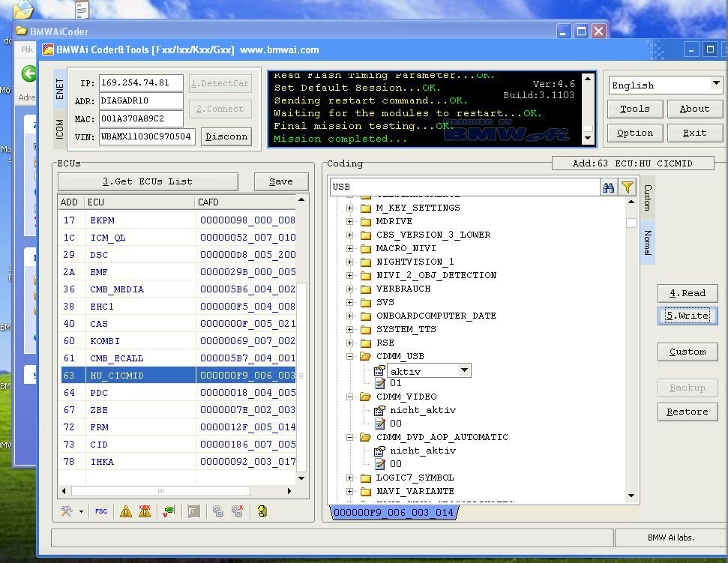
Task: Click the '01' edit note icon
Action: pos(380,383)
